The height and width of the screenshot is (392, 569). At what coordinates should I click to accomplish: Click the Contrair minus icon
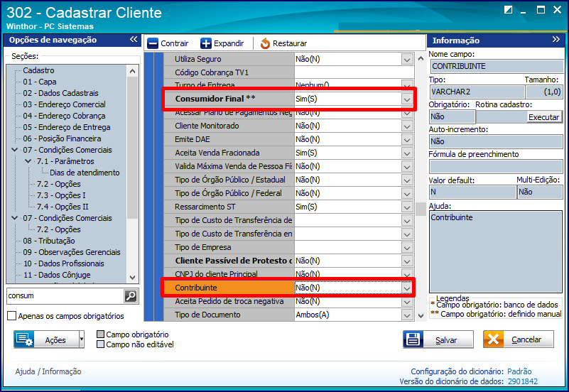153,43
